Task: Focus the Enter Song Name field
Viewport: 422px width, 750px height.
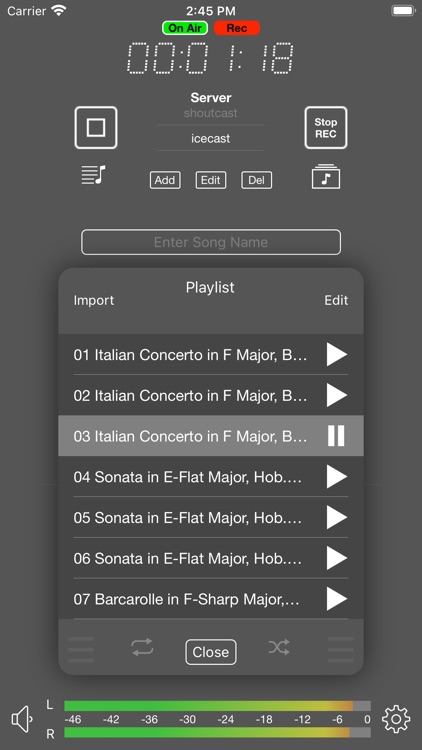Action: [211, 242]
